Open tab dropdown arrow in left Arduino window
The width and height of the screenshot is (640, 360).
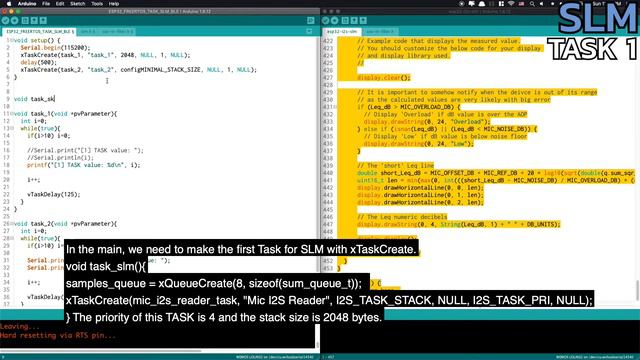coord(309,31)
